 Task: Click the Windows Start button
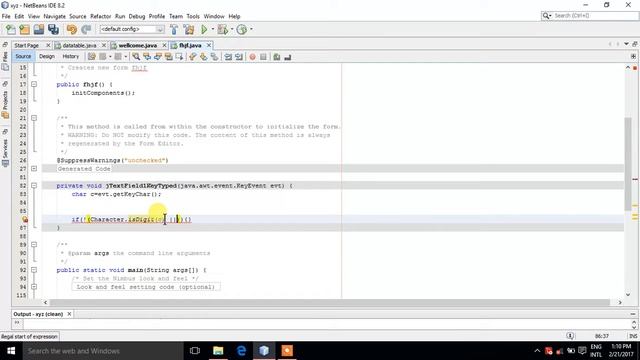(11, 351)
